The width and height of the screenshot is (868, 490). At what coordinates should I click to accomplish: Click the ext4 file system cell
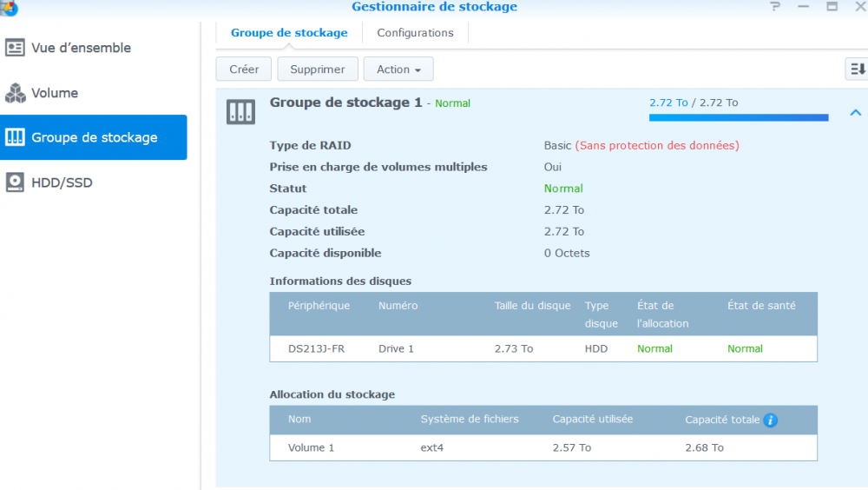click(431, 447)
